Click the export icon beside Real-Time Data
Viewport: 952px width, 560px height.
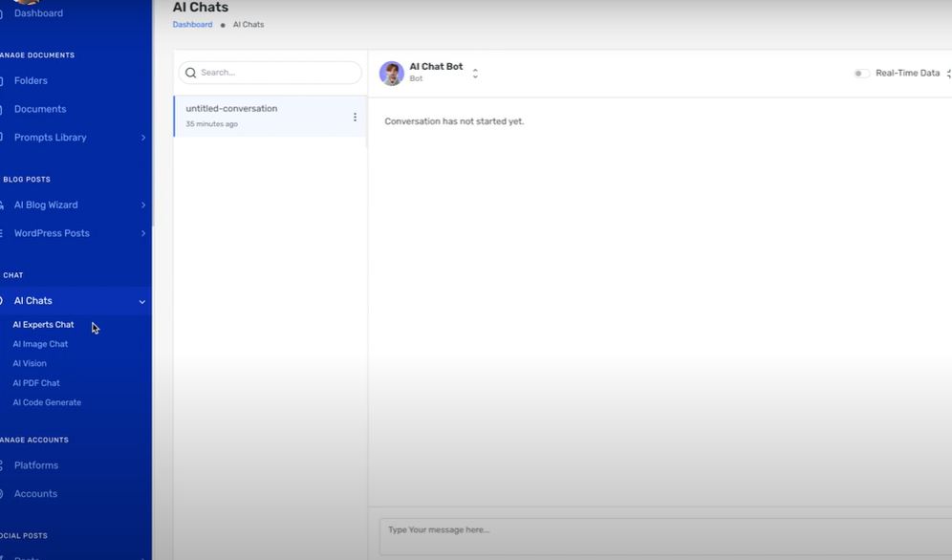947,72
